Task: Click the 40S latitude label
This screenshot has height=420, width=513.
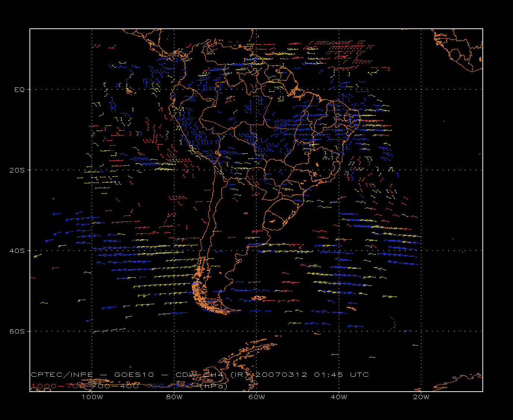Action: tap(17, 251)
